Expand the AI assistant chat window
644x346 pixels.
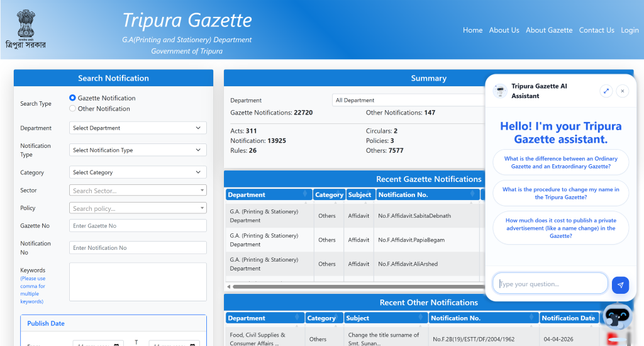point(606,91)
